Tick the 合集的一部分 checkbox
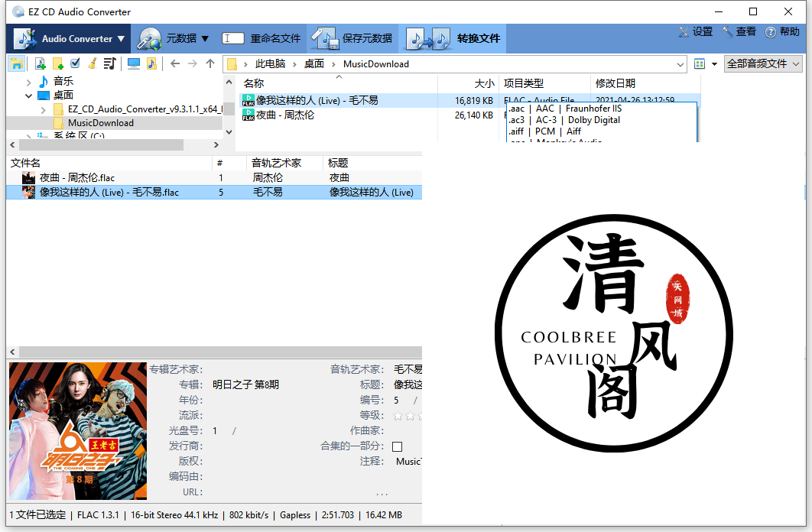 click(x=397, y=446)
